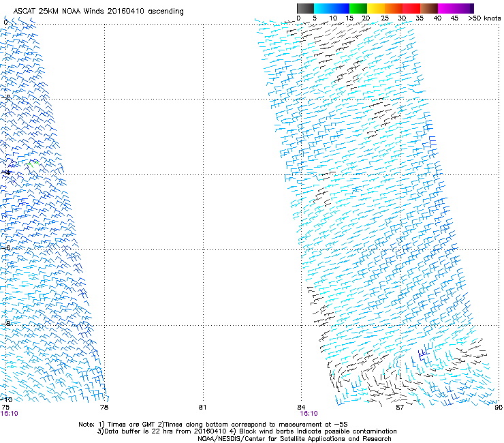Select the brown 35-40 knots color segment
Screen dimensions: 504x443
tap(429, 8)
